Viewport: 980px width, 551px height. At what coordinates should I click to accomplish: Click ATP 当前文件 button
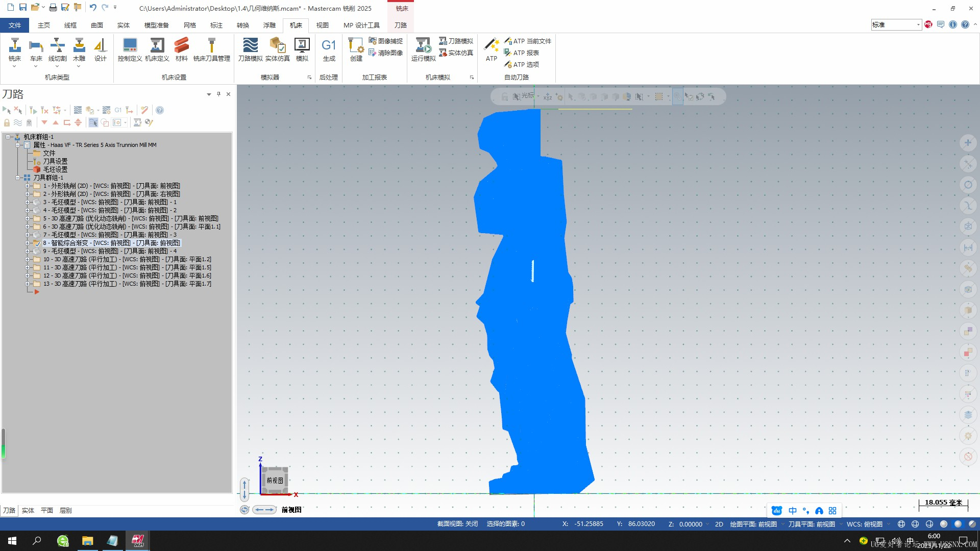528,41
